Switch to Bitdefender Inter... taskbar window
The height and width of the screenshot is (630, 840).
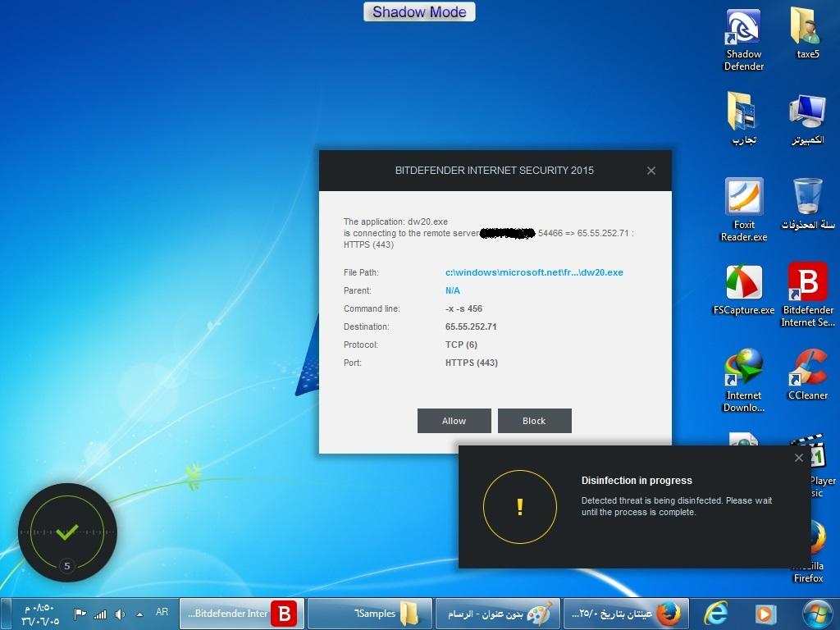pyautogui.click(x=242, y=614)
